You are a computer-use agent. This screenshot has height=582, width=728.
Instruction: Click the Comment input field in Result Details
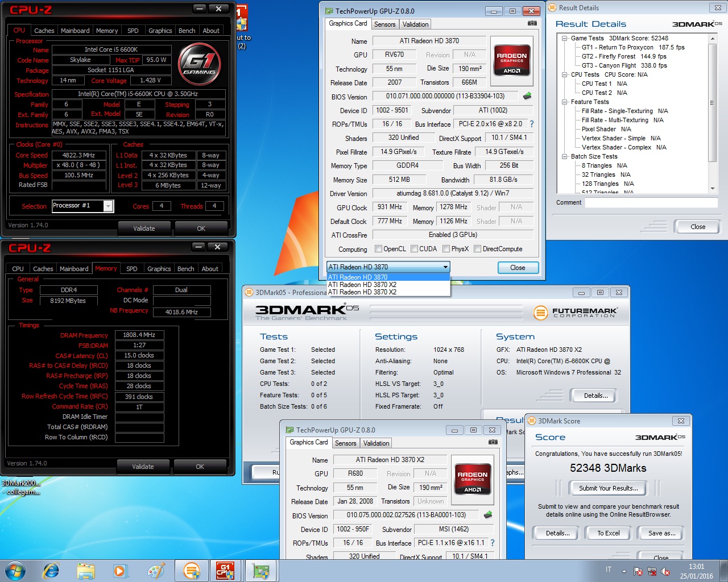651,202
